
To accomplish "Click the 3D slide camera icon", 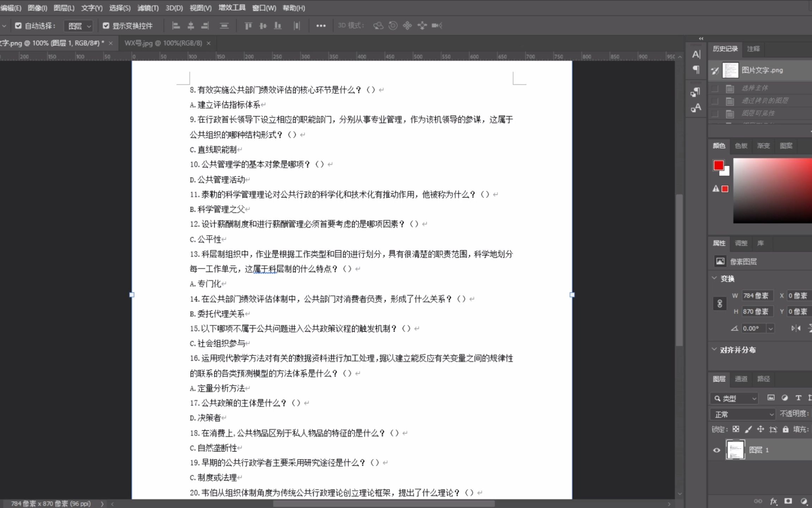I will [422, 26].
